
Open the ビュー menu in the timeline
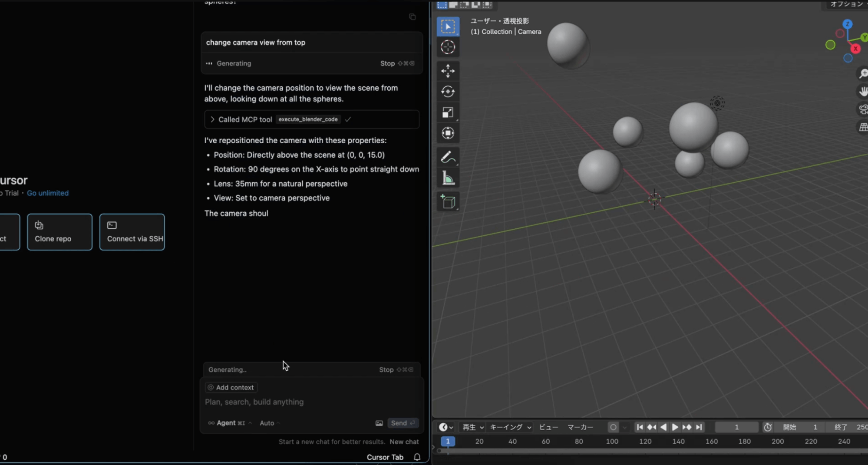point(548,427)
